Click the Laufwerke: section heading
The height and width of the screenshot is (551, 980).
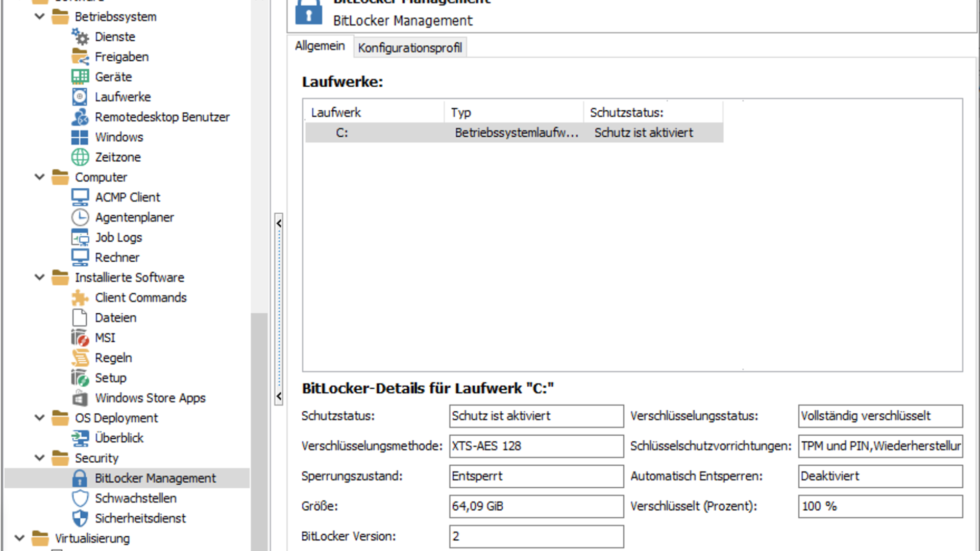click(342, 82)
